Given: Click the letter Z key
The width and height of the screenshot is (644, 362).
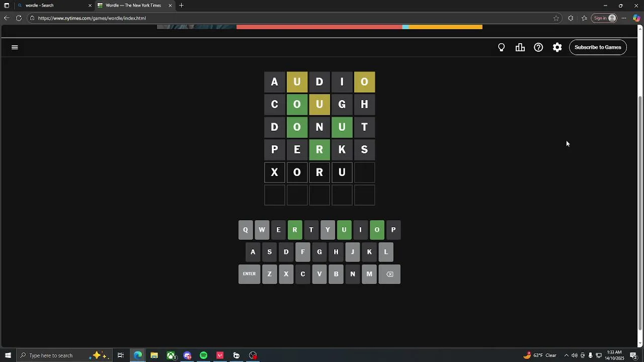Looking at the screenshot, I should (270, 274).
